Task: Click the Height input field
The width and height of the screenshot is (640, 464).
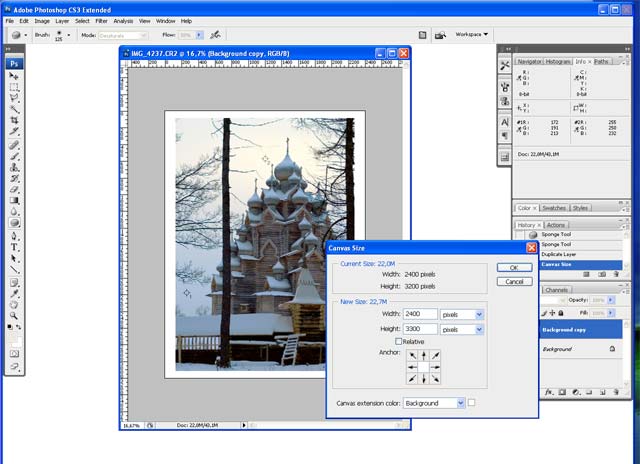Action: [421, 329]
